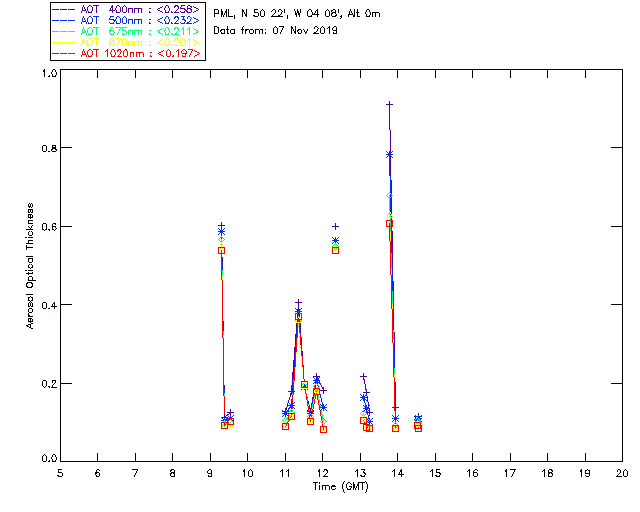Viewport: 640px width, 512px height.
Task: Click the AOT 870nm legend entry
Action: click(x=126, y=42)
